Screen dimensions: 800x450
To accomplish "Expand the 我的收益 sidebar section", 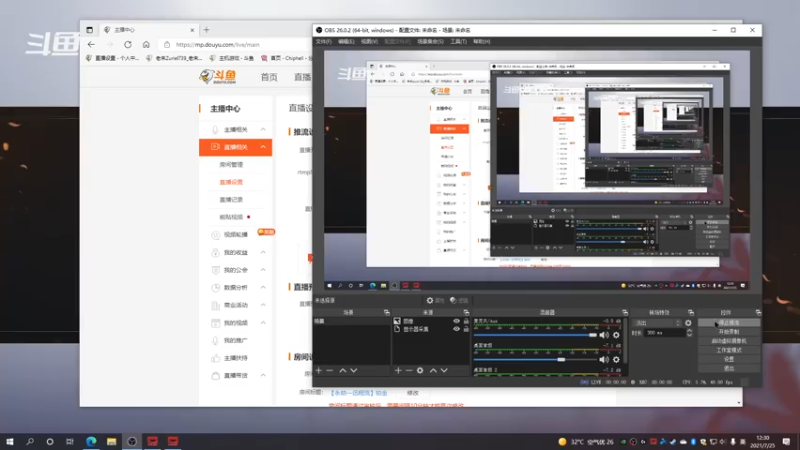I will click(263, 252).
